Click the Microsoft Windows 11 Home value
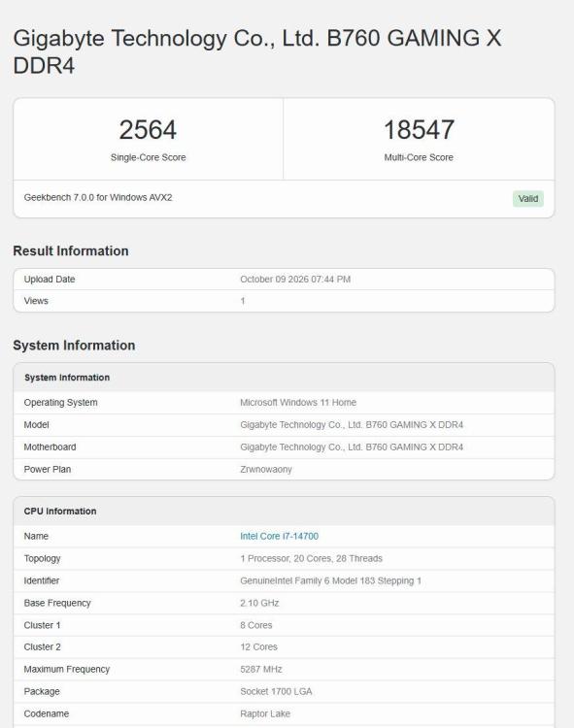The width and height of the screenshot is (574, 728). 298,403
